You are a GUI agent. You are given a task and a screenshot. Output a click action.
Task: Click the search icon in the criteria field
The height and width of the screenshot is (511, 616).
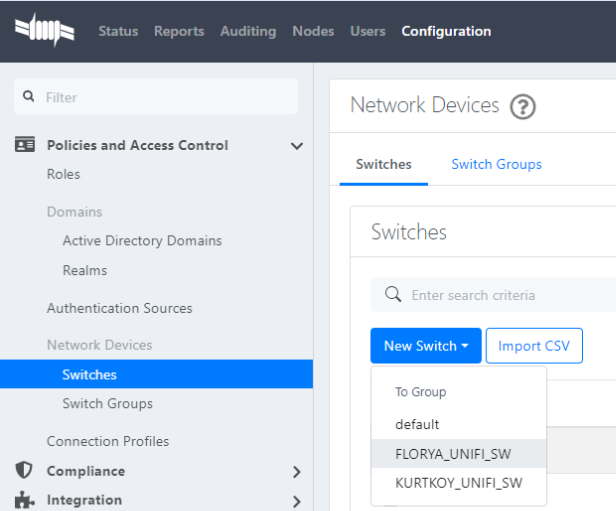pos(393,295)
